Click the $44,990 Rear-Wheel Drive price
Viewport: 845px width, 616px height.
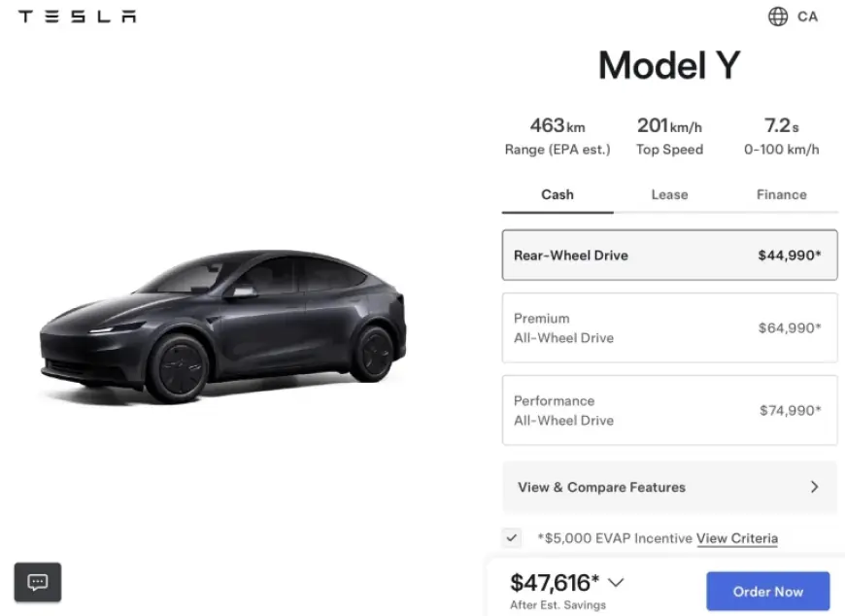click(791, 255)
